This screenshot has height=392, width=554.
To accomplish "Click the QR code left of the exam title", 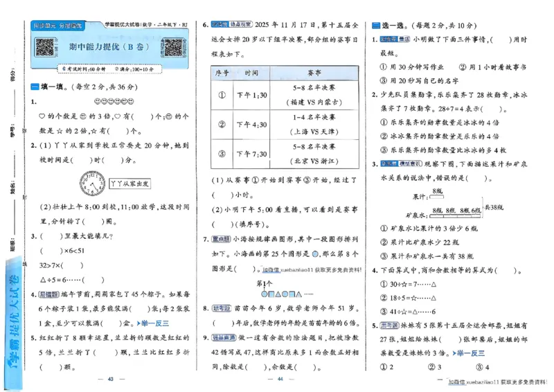I will coord(45,47).
